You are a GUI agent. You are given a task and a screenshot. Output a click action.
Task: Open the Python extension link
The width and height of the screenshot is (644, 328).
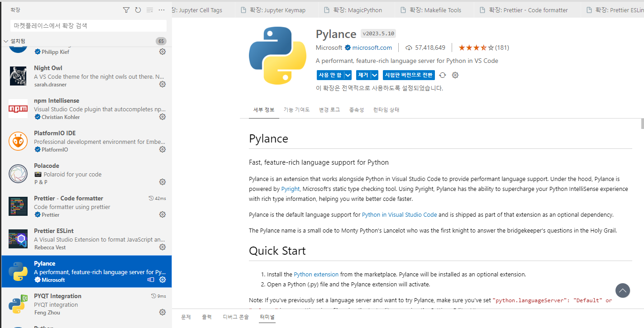[x=316, y=274]
